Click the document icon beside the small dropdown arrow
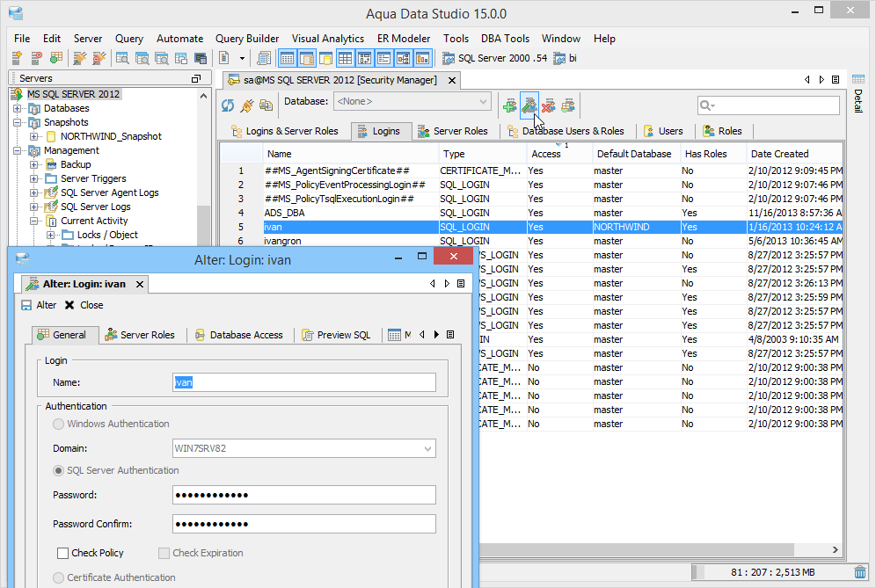The width and height of the screenshot is (876, 588). (224, 57)
